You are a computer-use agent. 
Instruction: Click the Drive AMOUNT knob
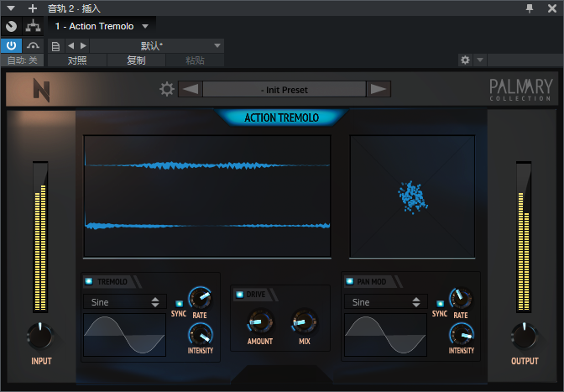pyautogui.click(x=259, y=321)
